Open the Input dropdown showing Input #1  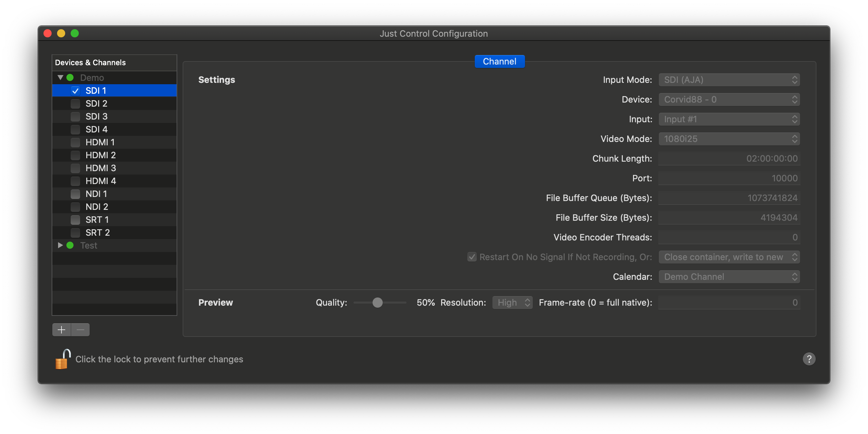(x=729, y=119)
